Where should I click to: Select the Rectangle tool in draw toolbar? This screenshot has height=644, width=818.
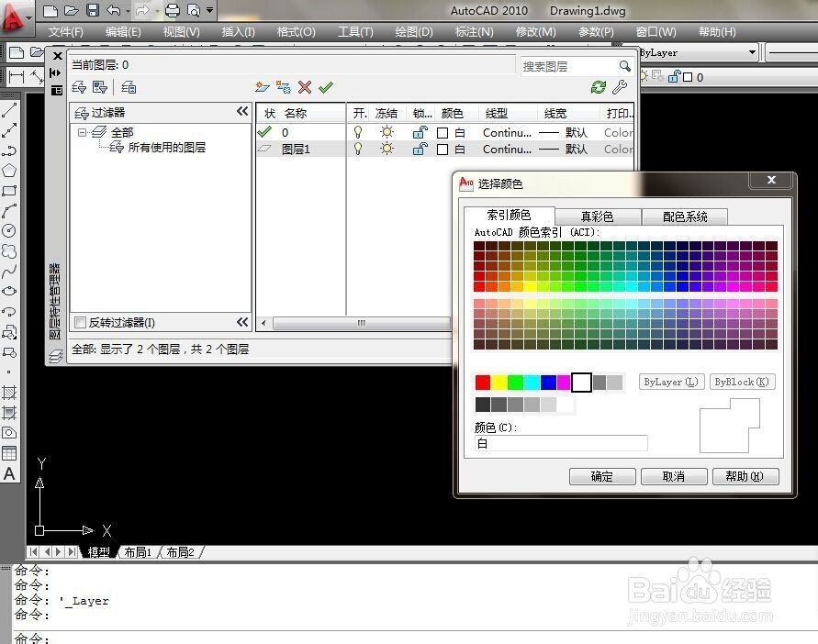[x=9, y=191]
